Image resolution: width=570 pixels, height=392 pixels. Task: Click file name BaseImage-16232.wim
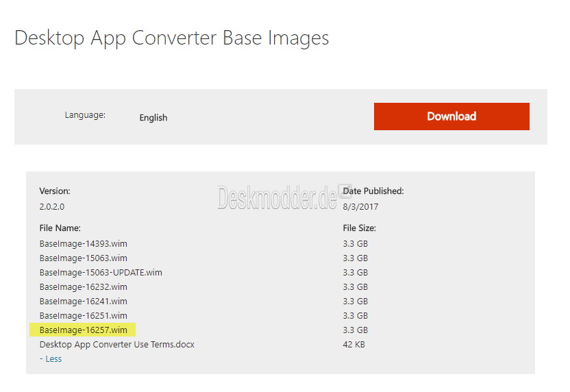pyautogui.click(x=84, y=287)
